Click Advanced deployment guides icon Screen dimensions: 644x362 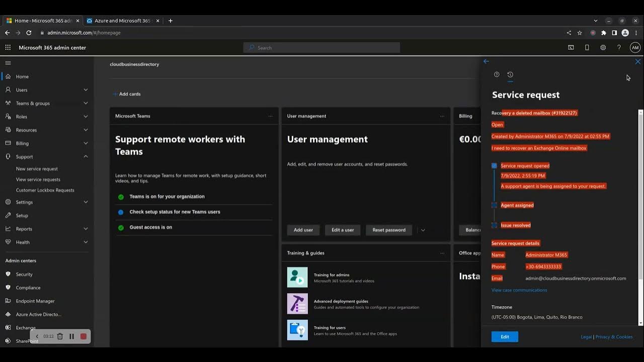click(297, 304)
